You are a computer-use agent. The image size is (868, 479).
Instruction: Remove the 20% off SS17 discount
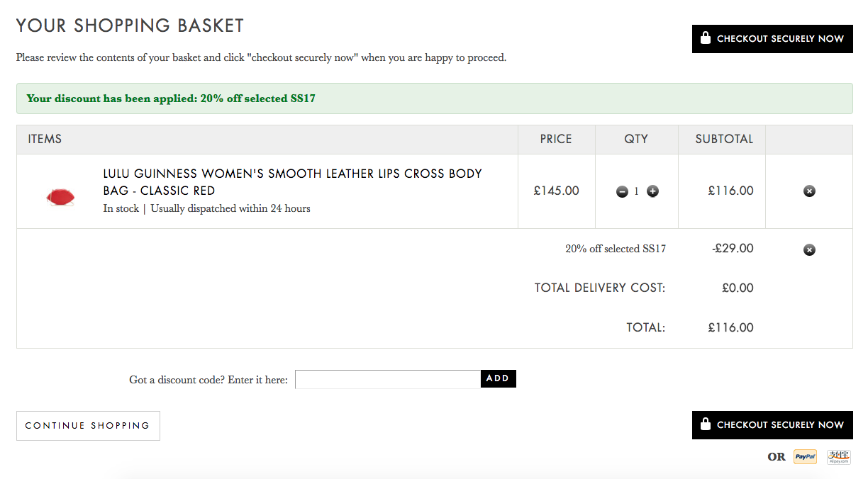pos(809,249)
